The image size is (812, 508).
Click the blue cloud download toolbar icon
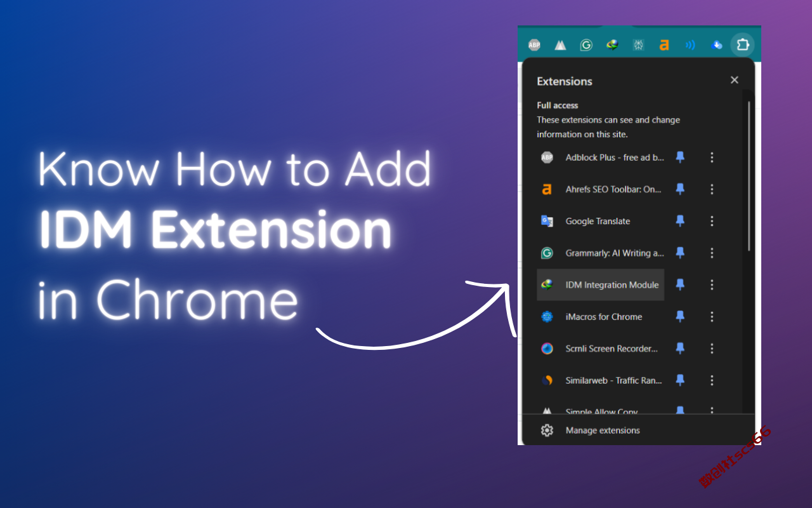click(717, 45)
